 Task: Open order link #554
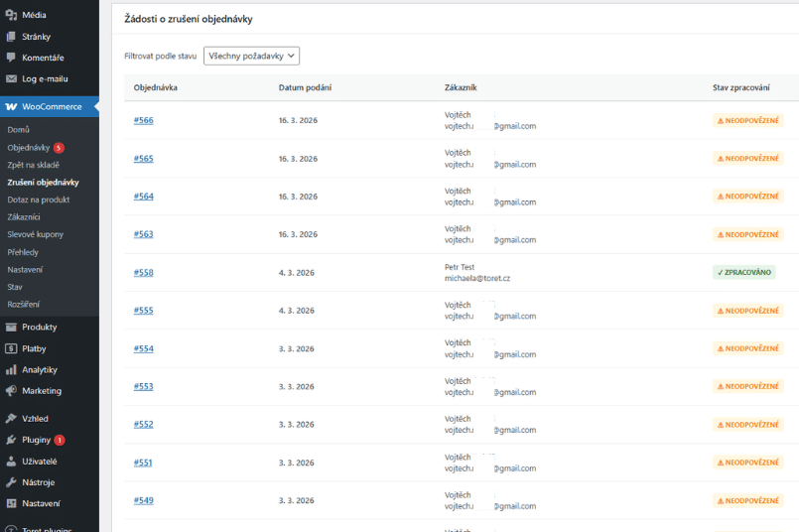(144, 348)
